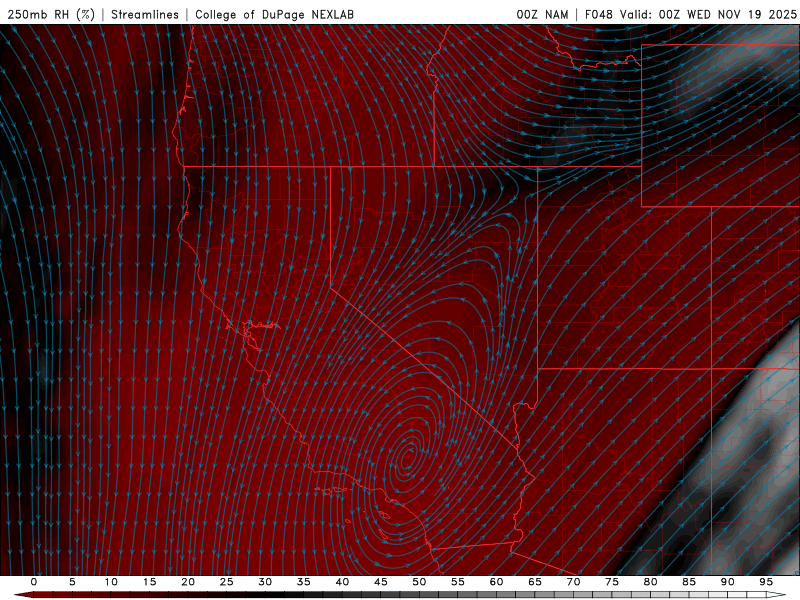Click the '50' label on color scale

click(x=419, y=582)
